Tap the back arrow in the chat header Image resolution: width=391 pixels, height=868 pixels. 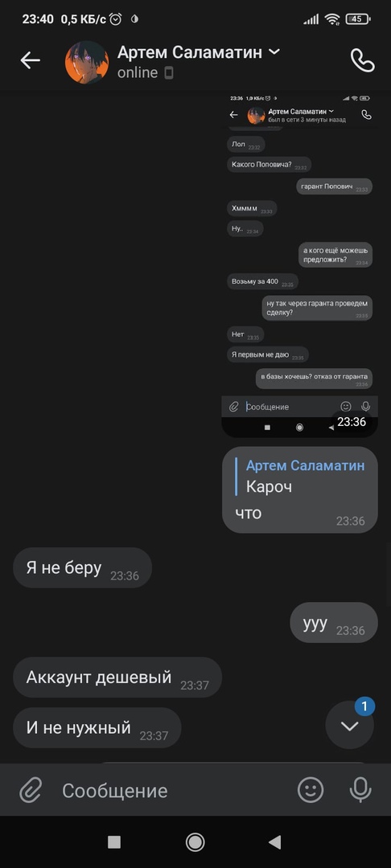(30, 60)
